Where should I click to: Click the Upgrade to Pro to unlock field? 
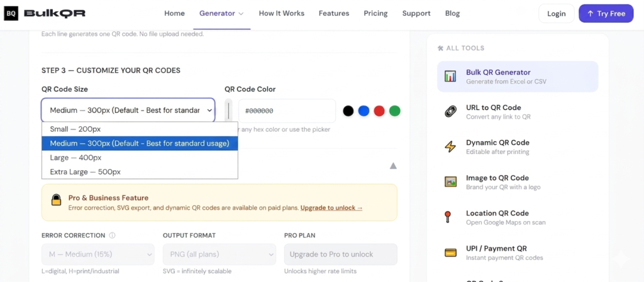[340, 254]
